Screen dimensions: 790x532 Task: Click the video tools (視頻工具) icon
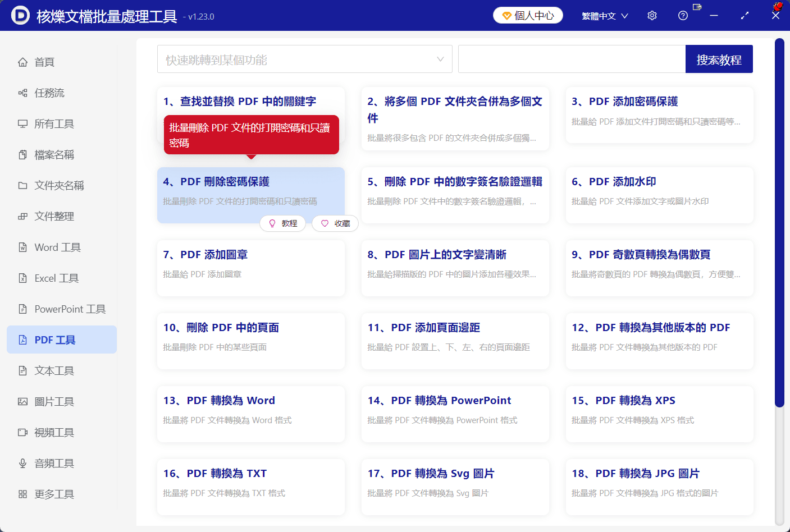(22, 433)
